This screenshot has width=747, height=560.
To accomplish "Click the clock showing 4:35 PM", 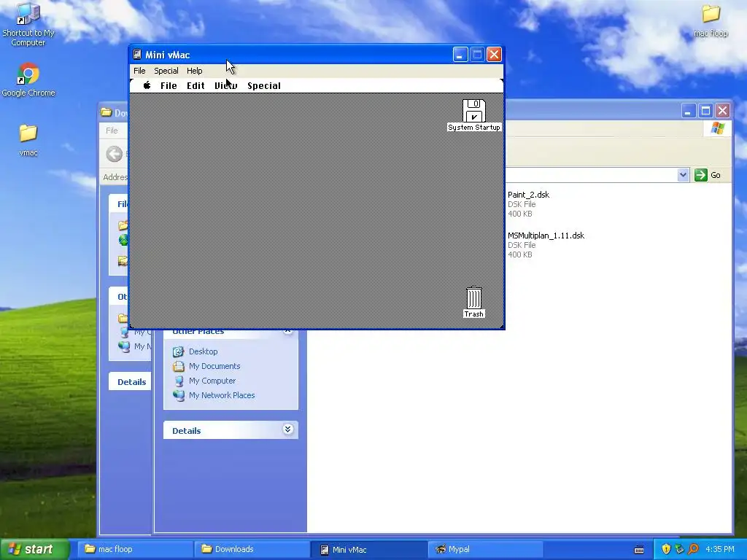I will (720, 549).
